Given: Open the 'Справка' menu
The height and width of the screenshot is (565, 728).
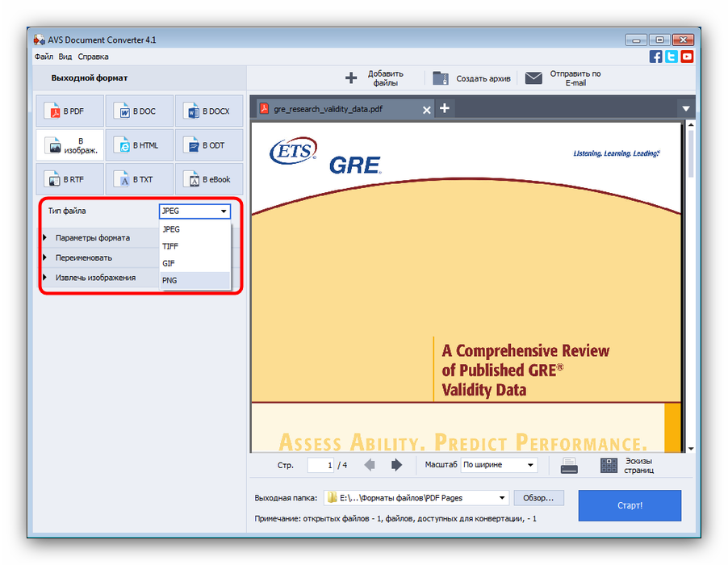Looking at the screenshot, I should 93,56.
